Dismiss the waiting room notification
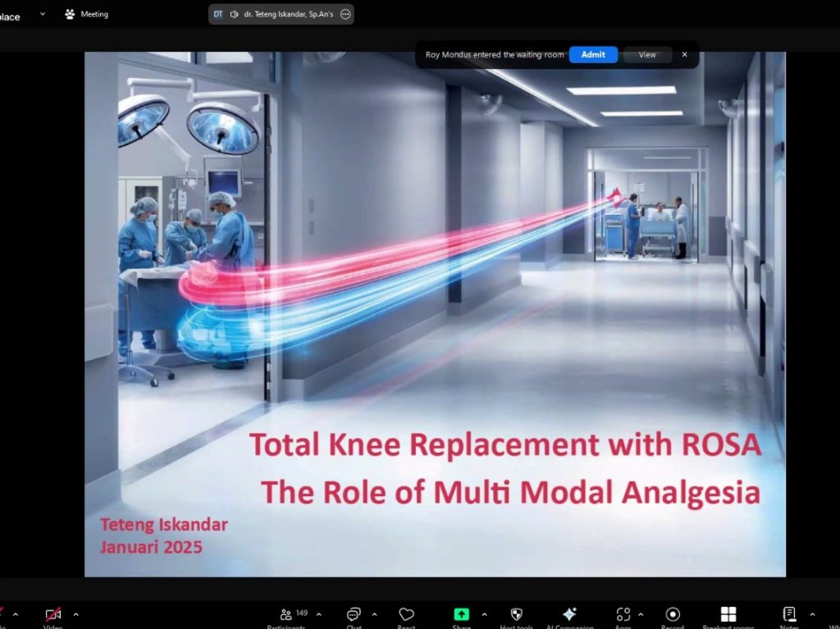The width and height of the screenshot is (840, 629). coord(685,55)
